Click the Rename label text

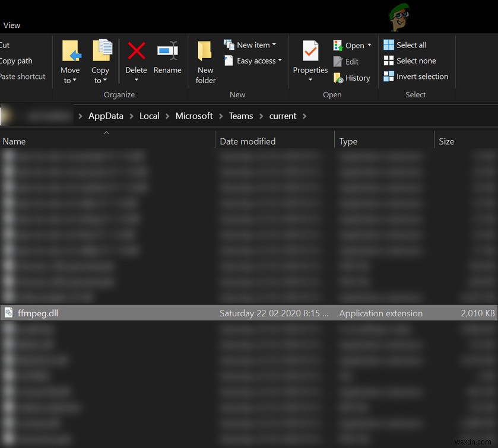tap(167, 70)
